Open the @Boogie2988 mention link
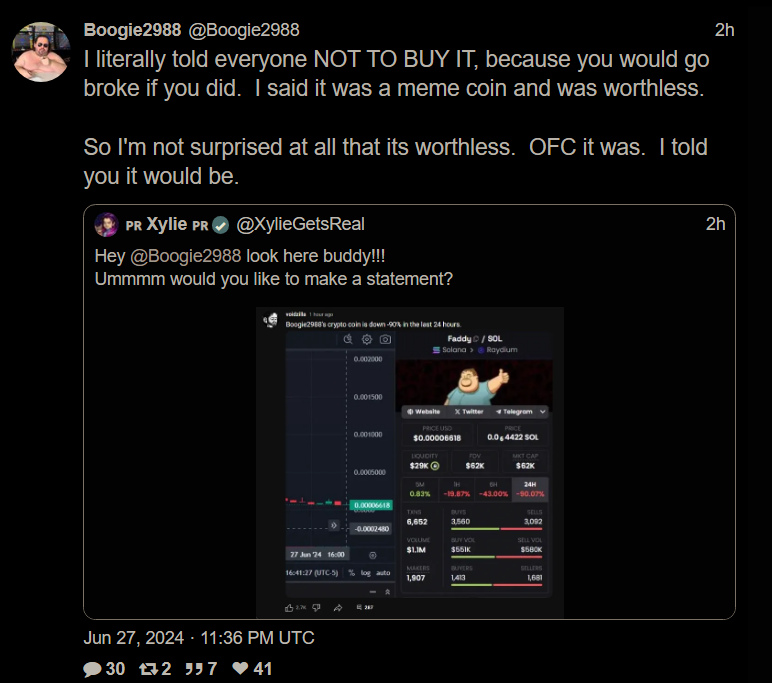Viewport: 772px width, 683px height. click(x=186, y=256)
